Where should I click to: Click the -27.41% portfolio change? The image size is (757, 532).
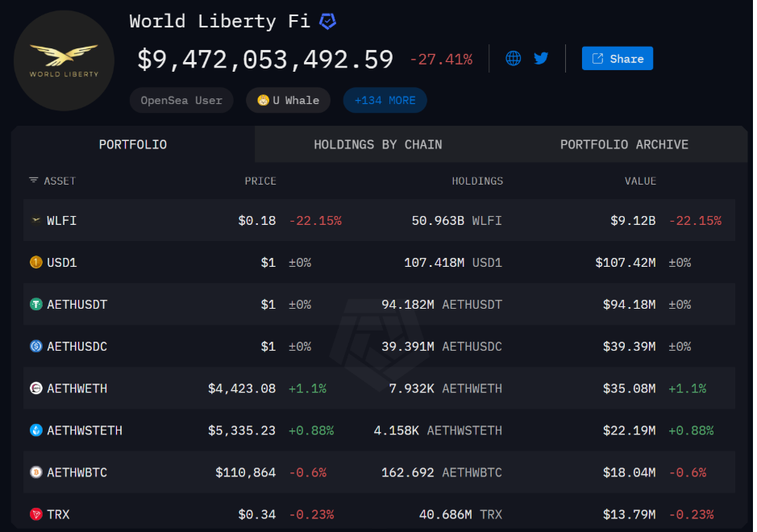(x=441, y=60)
